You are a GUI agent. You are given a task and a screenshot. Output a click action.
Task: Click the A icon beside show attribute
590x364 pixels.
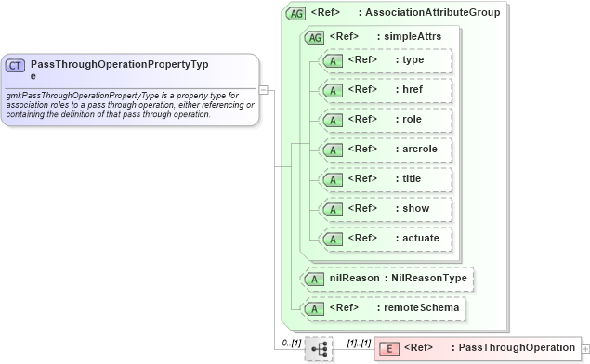333,210
